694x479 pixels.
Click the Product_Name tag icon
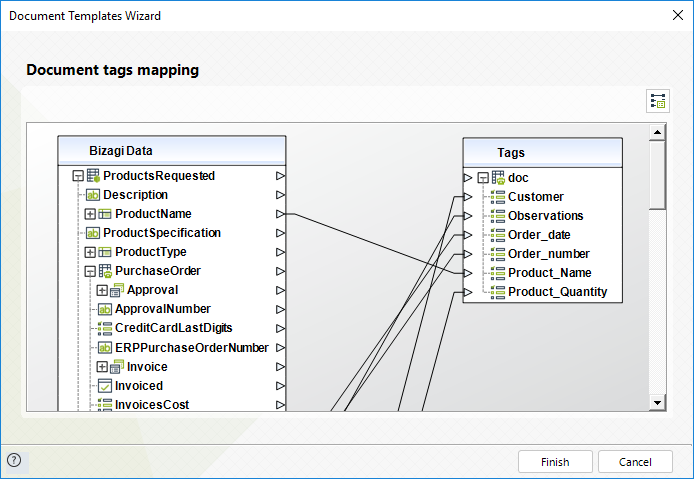[497, 273]
